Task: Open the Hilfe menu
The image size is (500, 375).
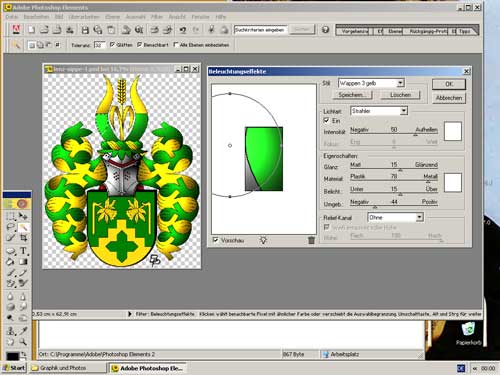Action: tap(221, 17)
